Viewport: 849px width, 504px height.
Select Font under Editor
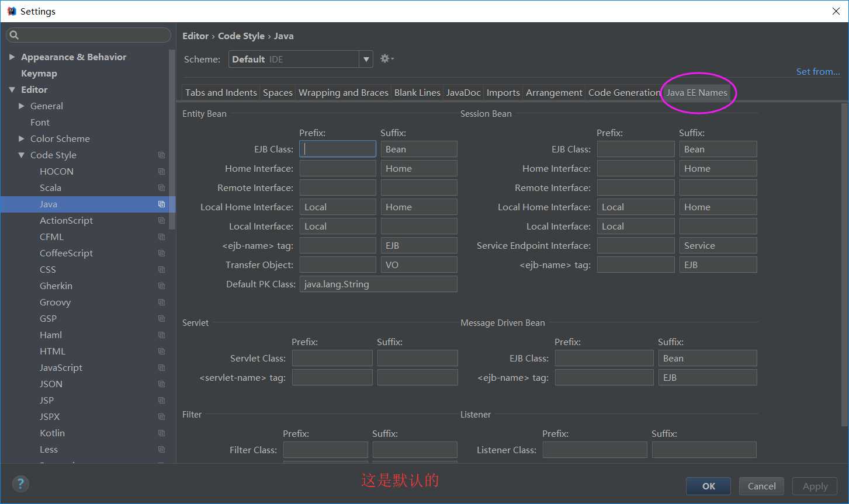click(40, 122)
